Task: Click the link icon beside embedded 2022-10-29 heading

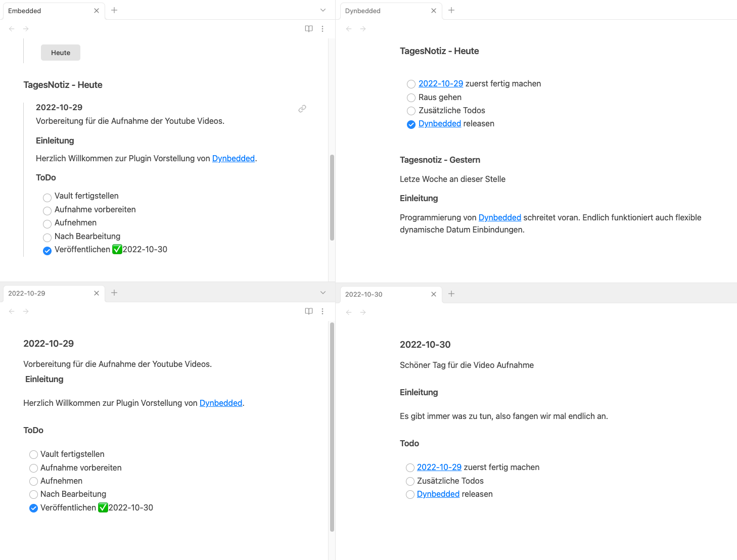Action: coord(302,109)
